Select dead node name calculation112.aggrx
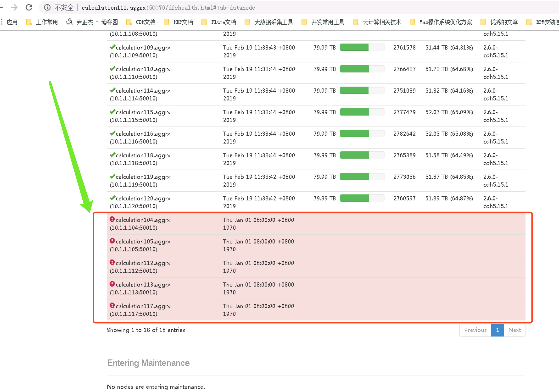The image size is (559, 392). (x=143, y=263)
